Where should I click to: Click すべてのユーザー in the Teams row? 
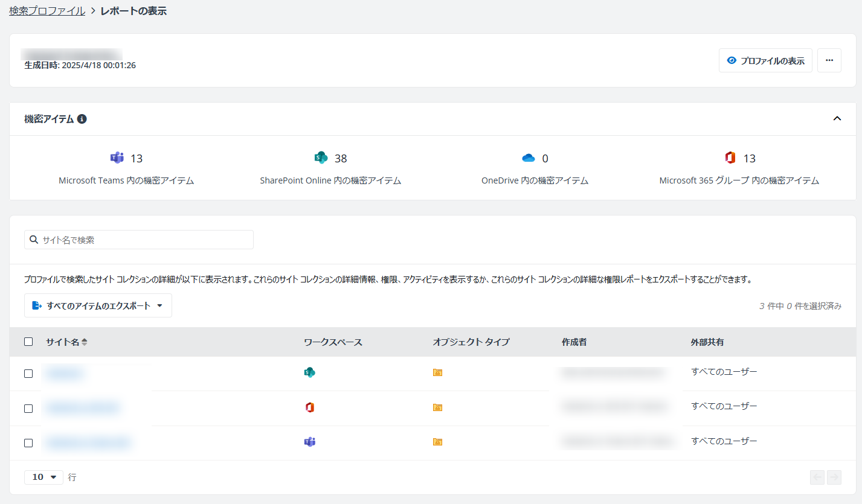pyautogui.click(x=724, y=441)
